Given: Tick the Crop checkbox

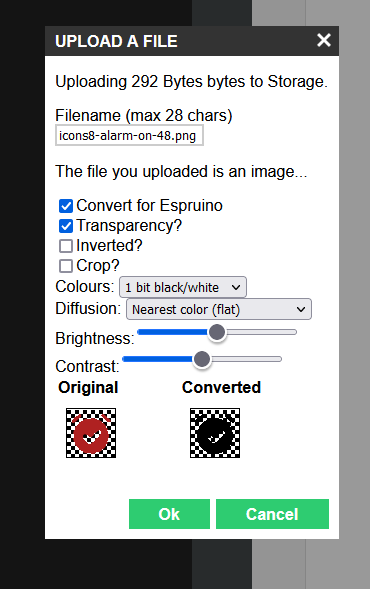Looking at the screenshot, I should [x=66, y=266].
